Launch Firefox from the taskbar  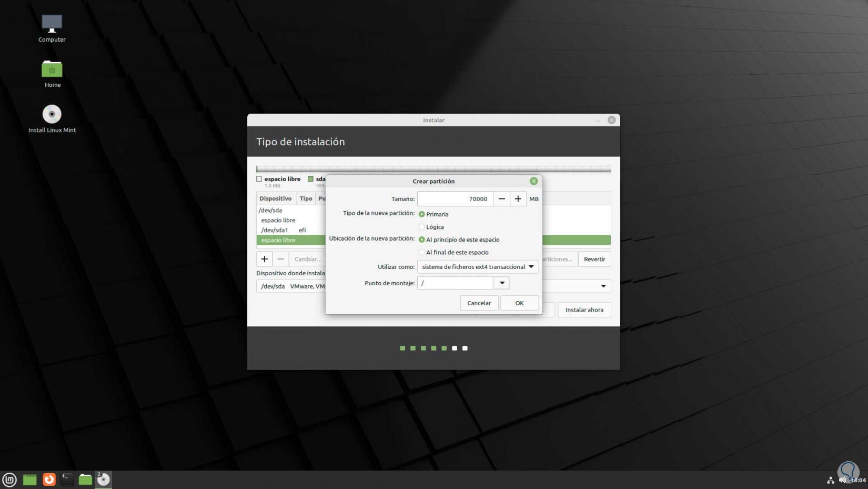[49, 480]
